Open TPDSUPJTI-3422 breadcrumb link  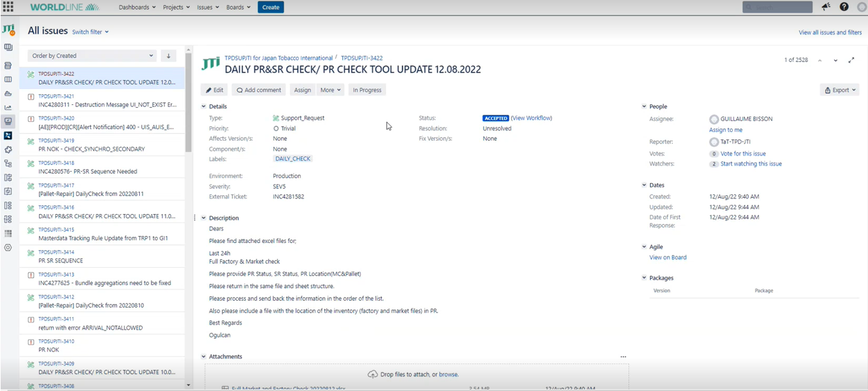tap(361, 58)
